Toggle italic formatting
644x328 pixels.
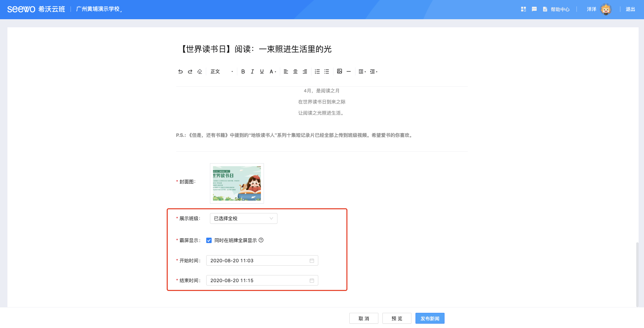coord(252,71)
